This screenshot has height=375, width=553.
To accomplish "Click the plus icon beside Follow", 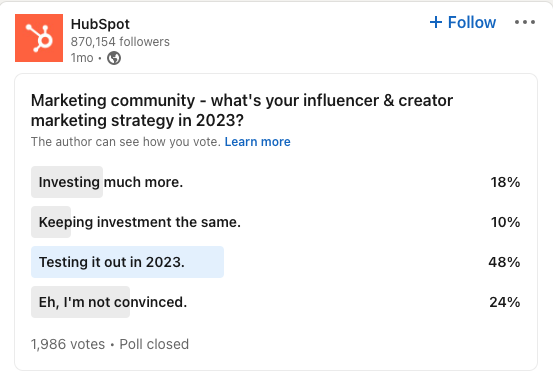I will point(436,22).
